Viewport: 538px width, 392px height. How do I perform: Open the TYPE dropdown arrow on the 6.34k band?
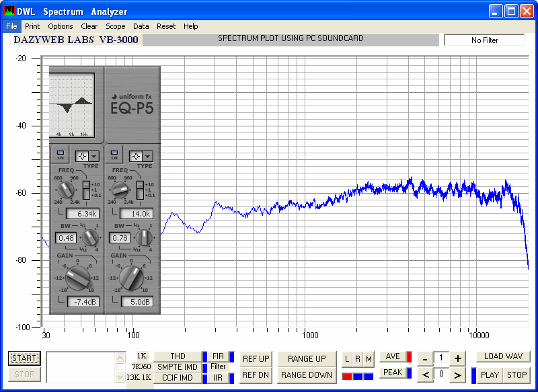pos(93,157)
